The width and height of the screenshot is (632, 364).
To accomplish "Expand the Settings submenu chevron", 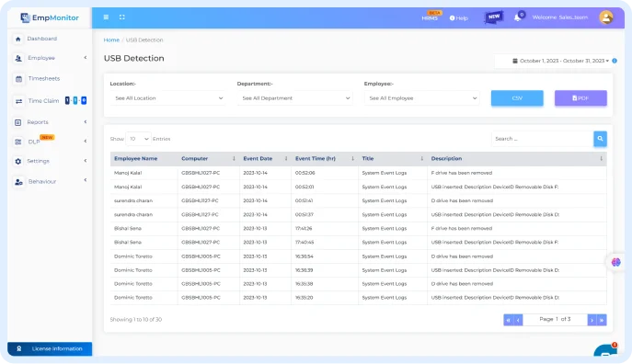I will tap(86, 161).
